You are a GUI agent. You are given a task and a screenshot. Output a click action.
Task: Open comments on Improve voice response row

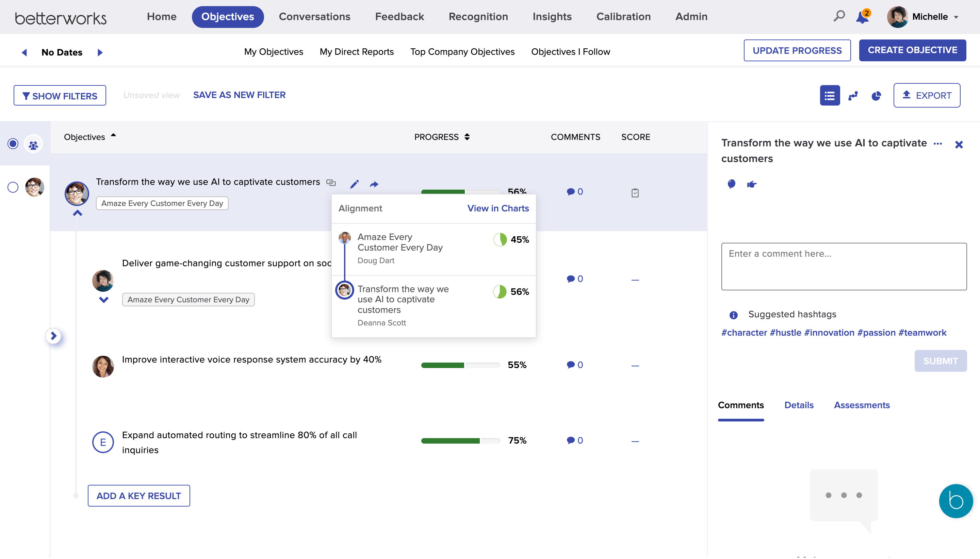(575, 365)
